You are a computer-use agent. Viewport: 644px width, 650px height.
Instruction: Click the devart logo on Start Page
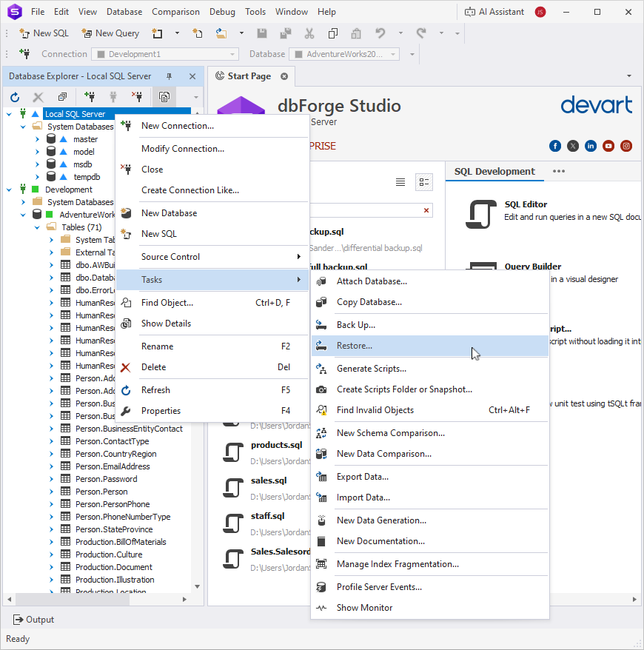[x=597, y=106]
